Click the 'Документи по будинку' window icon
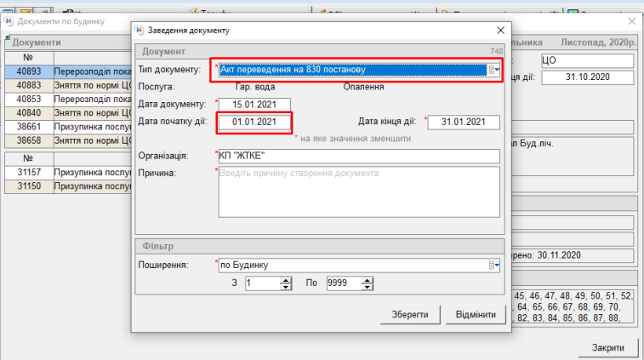 point(9,20)
